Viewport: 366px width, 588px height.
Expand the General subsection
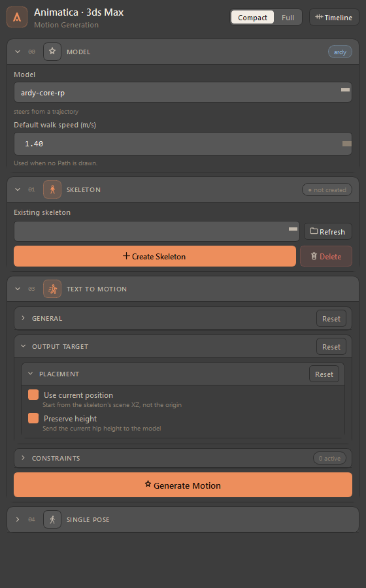pos(24,318)
